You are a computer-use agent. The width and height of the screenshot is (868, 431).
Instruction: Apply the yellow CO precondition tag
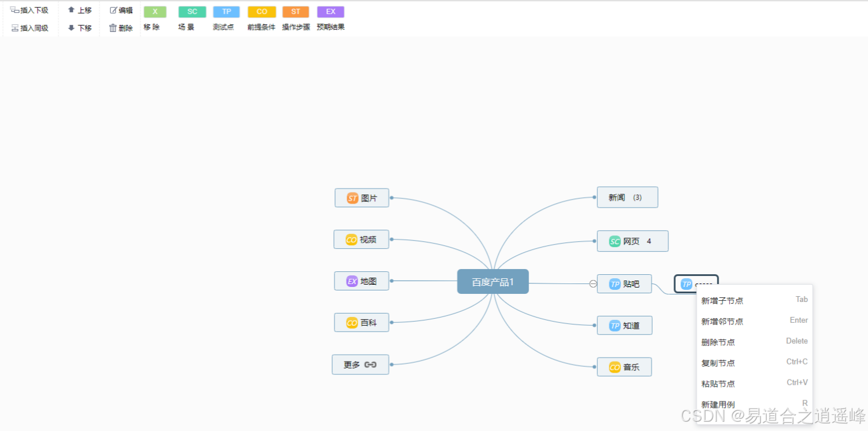pyautogui.click(x=262, y=12)
